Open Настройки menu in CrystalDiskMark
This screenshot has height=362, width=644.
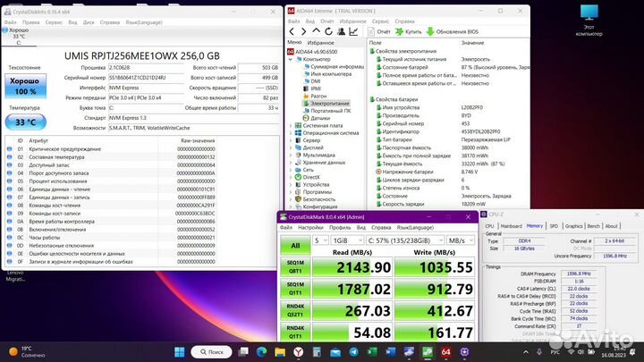pos(310,227)
